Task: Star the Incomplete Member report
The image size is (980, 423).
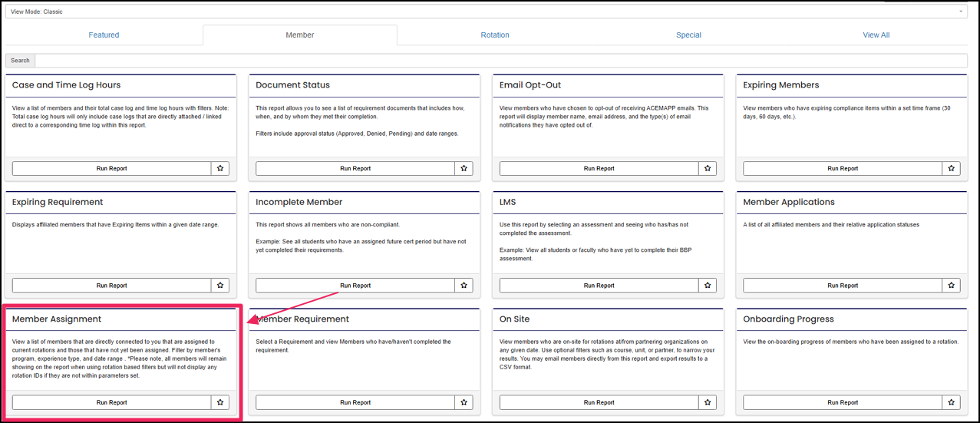Action: tap(464, 286)
